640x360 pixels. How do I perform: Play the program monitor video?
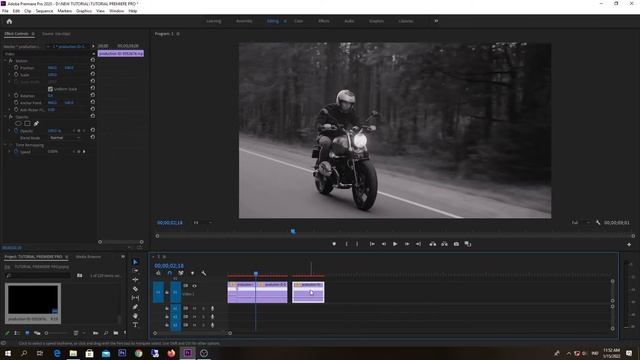[395, 244]
